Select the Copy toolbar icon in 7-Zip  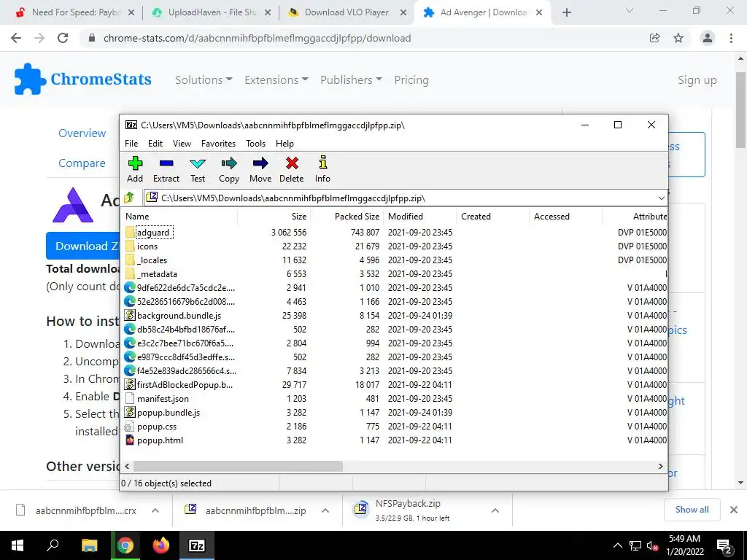click(x=228, y=169)
